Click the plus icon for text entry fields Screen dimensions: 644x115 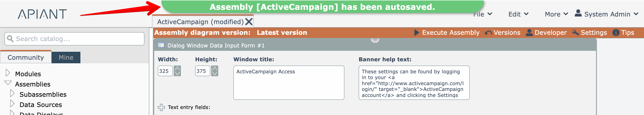click(161, 107)
